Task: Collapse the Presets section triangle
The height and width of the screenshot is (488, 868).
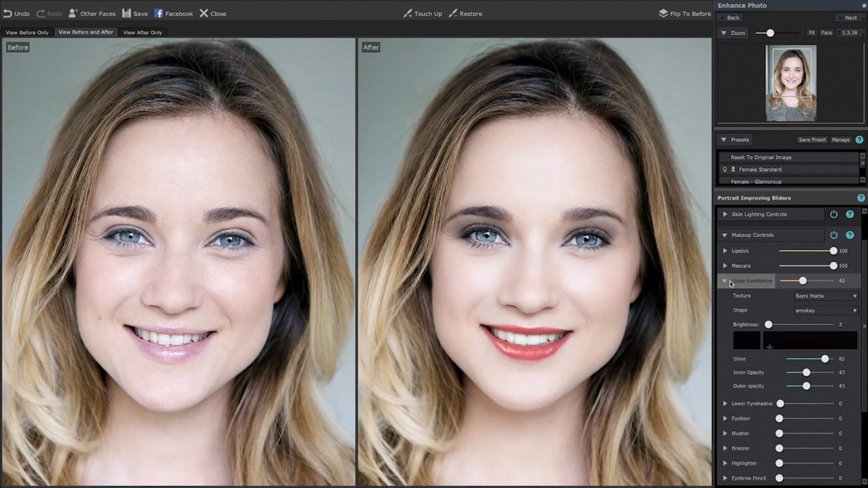Action: 724,140
